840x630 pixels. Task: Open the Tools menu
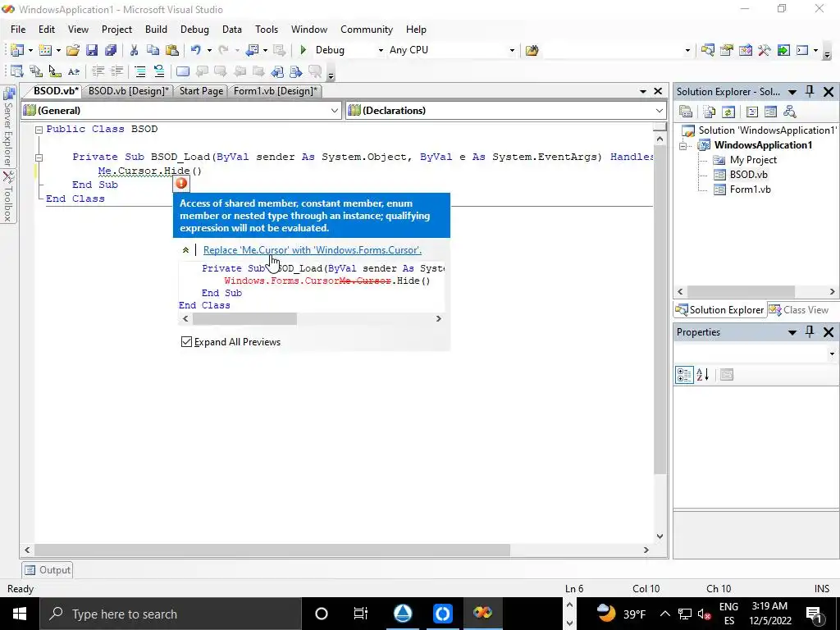(267, 30)
